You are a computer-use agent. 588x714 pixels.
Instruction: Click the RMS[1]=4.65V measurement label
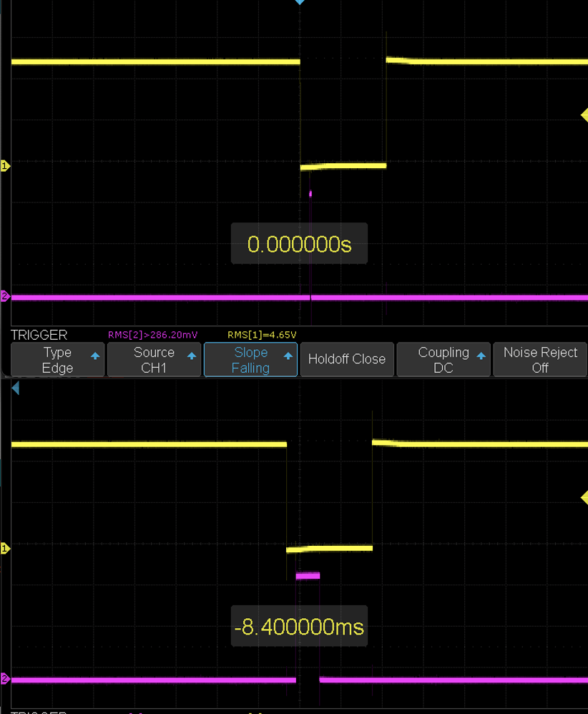tap(263, 334)
